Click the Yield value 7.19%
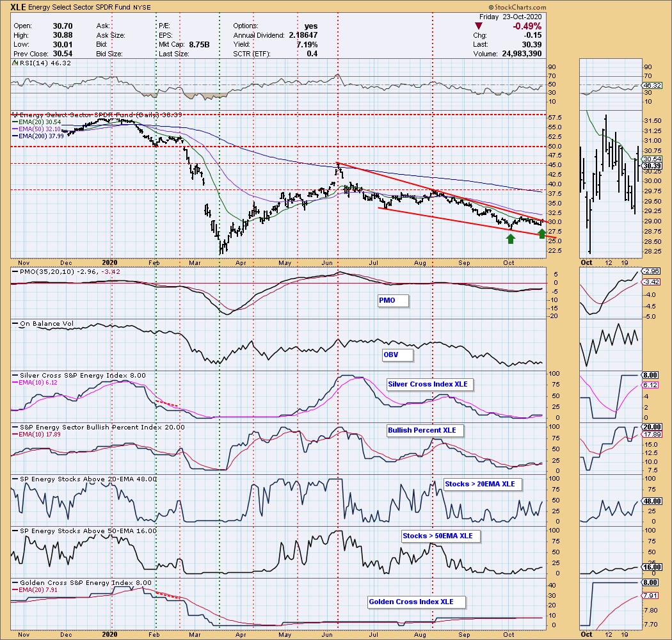 click(x=307, y=45)
